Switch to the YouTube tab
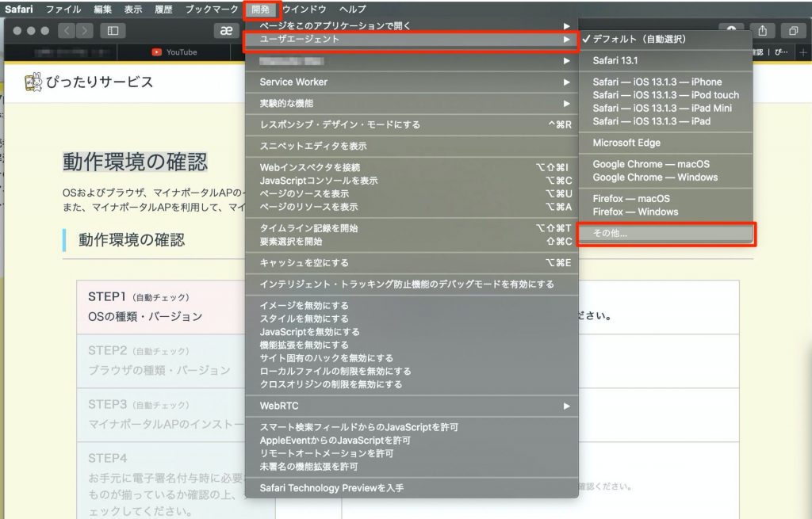Screen dimensions: 812x519 click(174, 52)
